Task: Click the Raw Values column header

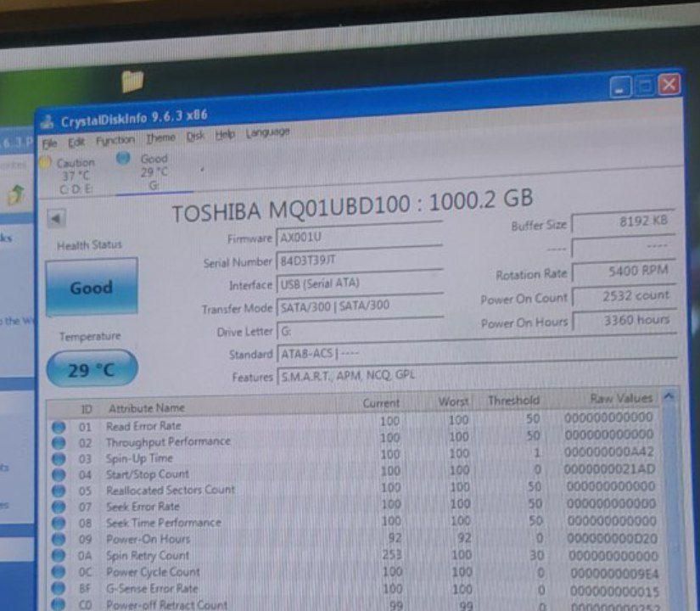Action: (x=621, y=398)
